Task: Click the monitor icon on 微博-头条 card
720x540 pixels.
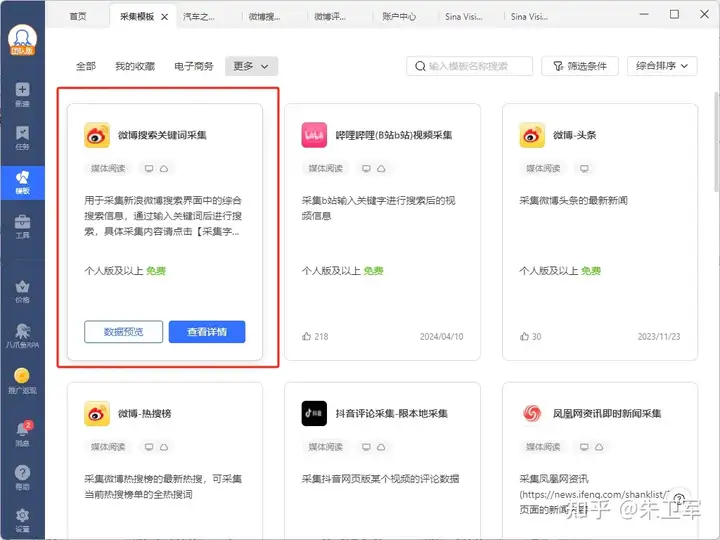Action: tap(584, 169)
